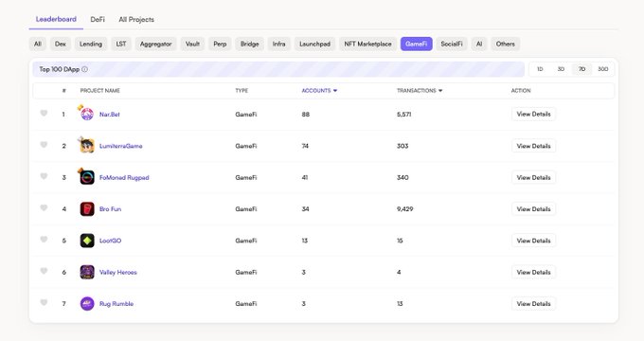Favorite FoMonad Rugged with the heart icon

44,176
